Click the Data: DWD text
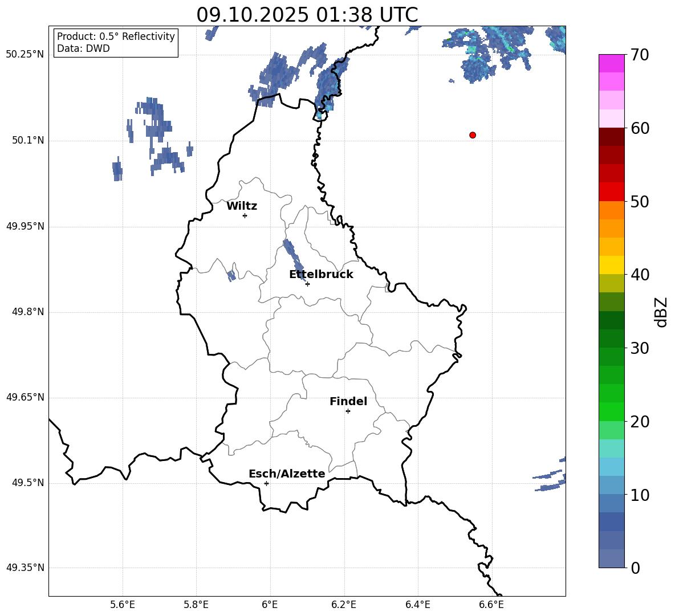This screenshot has width=675, height=616. [83, 48]
